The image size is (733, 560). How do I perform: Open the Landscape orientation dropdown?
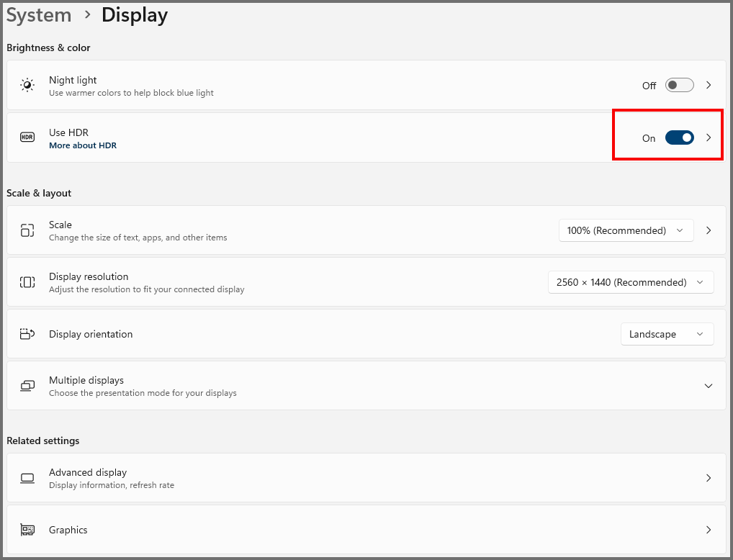coord(667,334)
